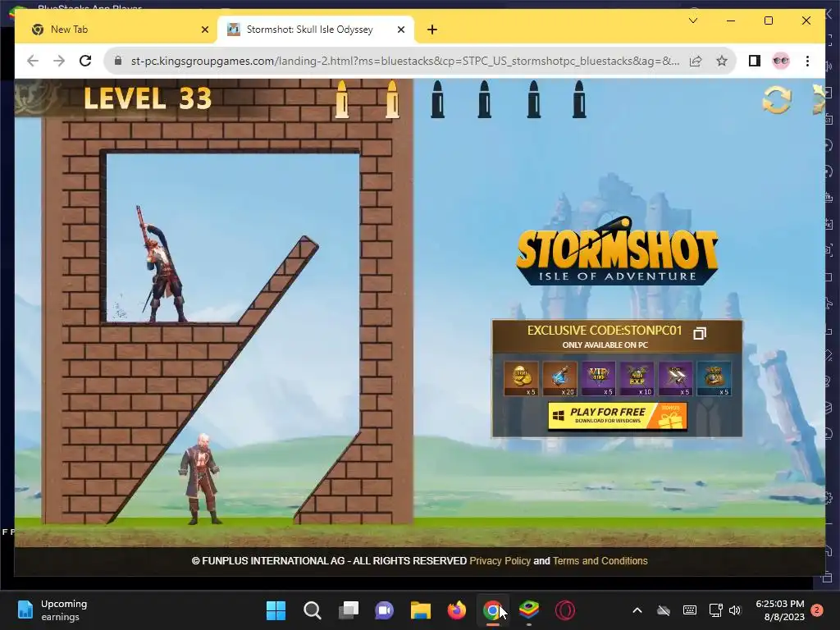Expand the tab search dropdown chevron
Screen dimensions: 840x630
coord(692,21)
